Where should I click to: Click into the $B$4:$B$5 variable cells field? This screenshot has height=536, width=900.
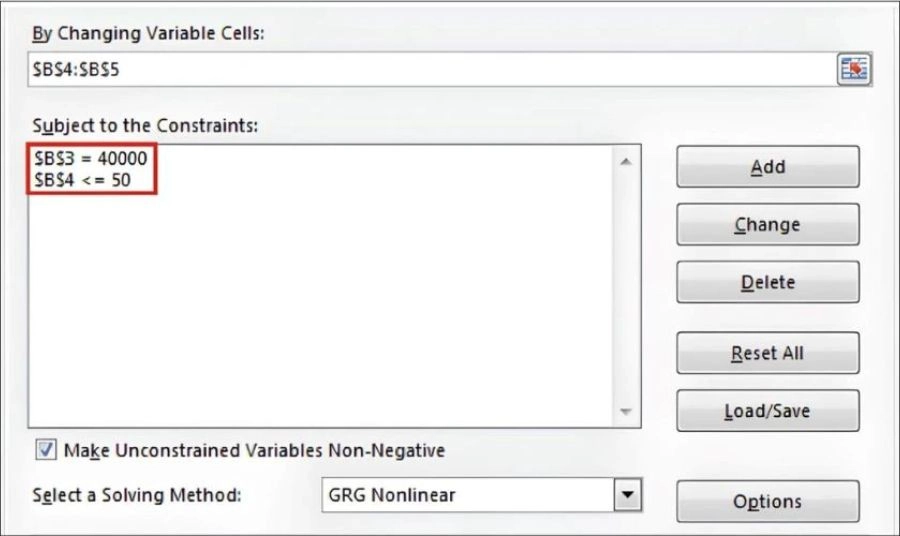click(430, 69)
